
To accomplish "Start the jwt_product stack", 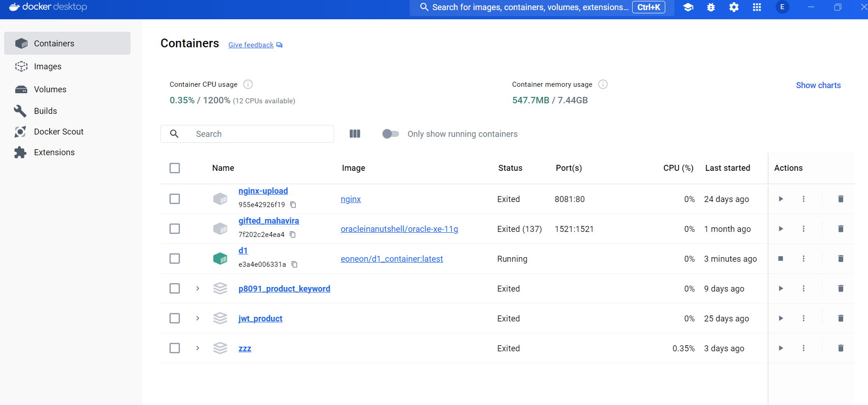I will [781, 318].
